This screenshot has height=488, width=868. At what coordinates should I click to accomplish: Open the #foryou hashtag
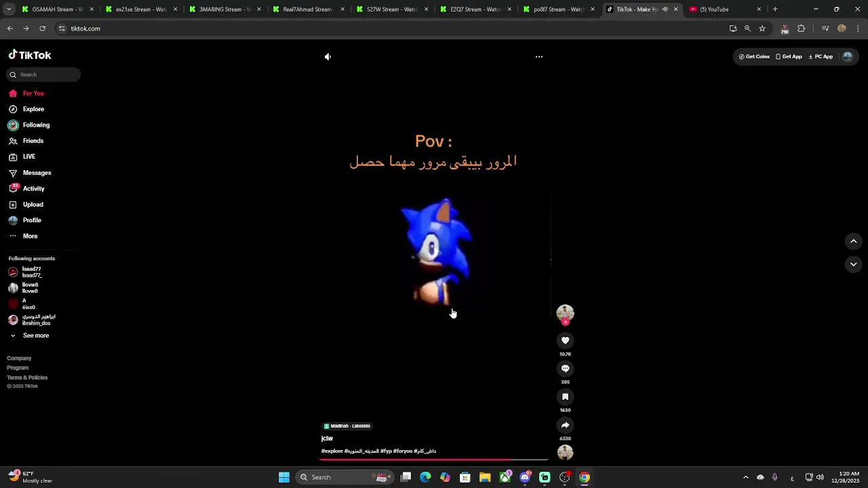(403, 451)
